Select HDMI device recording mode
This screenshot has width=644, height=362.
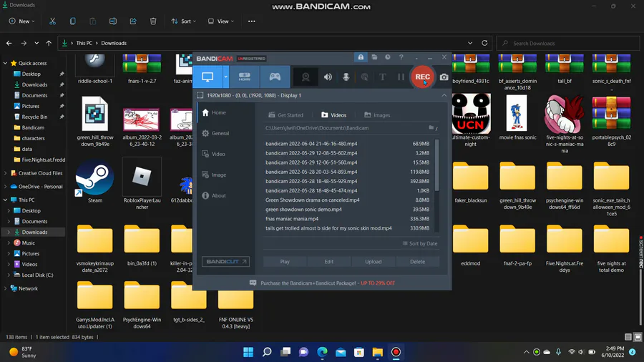(x=245, y=77)
